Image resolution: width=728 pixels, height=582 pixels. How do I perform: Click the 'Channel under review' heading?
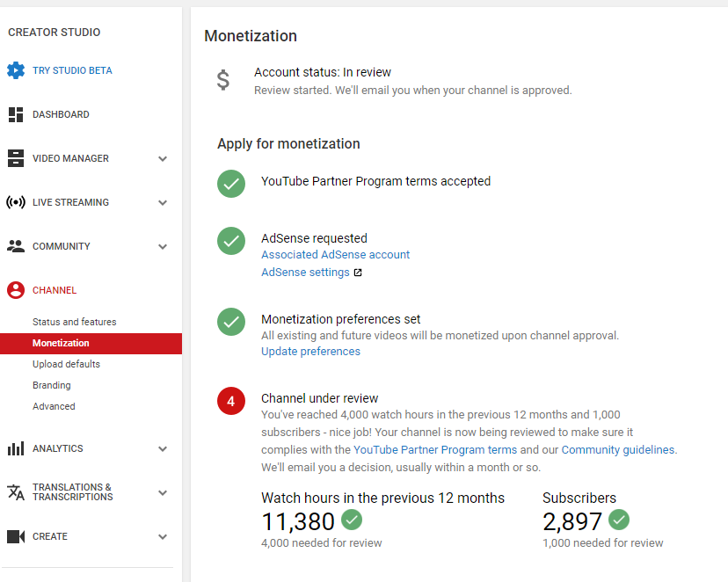[x=319, y=398]
